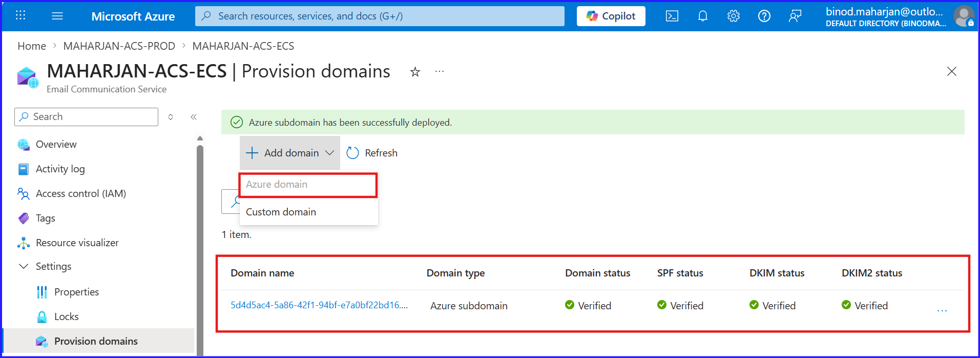Select Custom domain from the menu

click(308, 212)
